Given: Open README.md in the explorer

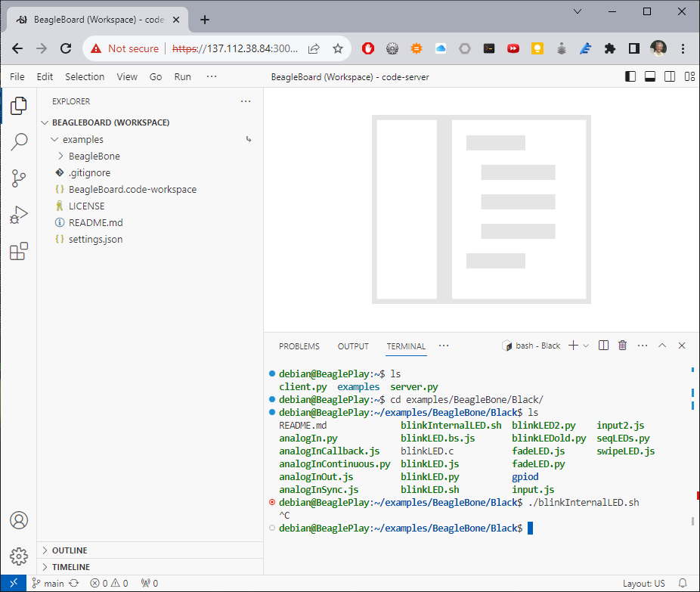Looking at the screenshot, I should click(x=95, y=223).
